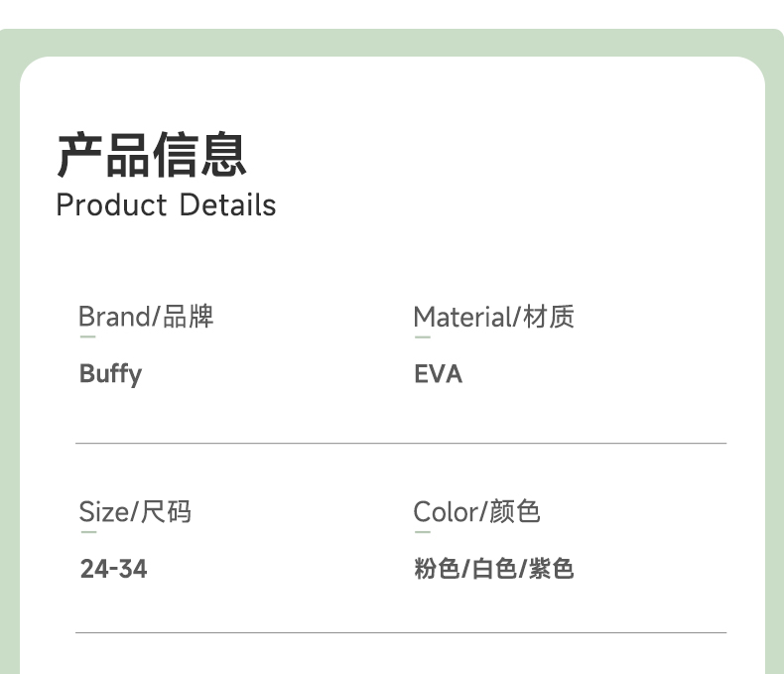Click the "产品信息" heading
The height and width of the screenshot is (674, 784).
point(151,154)
